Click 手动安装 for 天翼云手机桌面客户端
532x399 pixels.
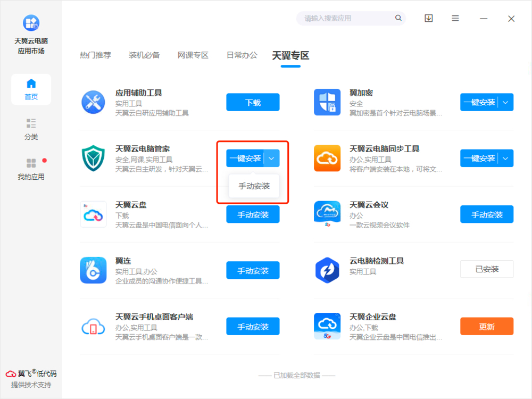click(x=253, y=326)
